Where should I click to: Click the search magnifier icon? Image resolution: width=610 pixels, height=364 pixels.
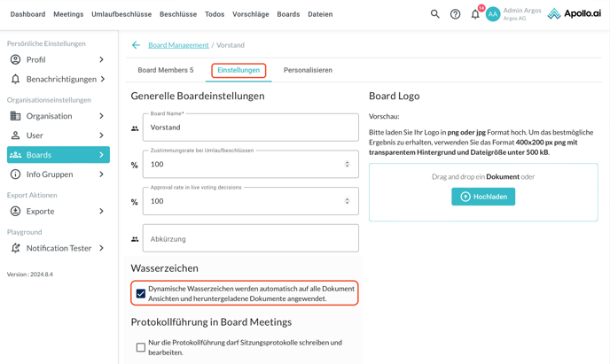click(434, 14)
